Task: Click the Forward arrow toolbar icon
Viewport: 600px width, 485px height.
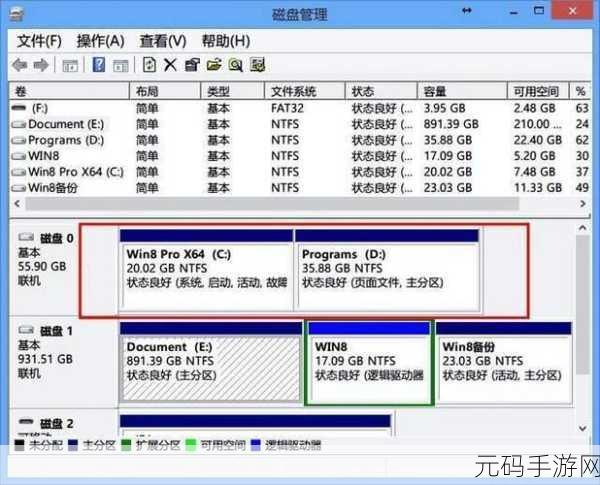Action: coord(41,65)
